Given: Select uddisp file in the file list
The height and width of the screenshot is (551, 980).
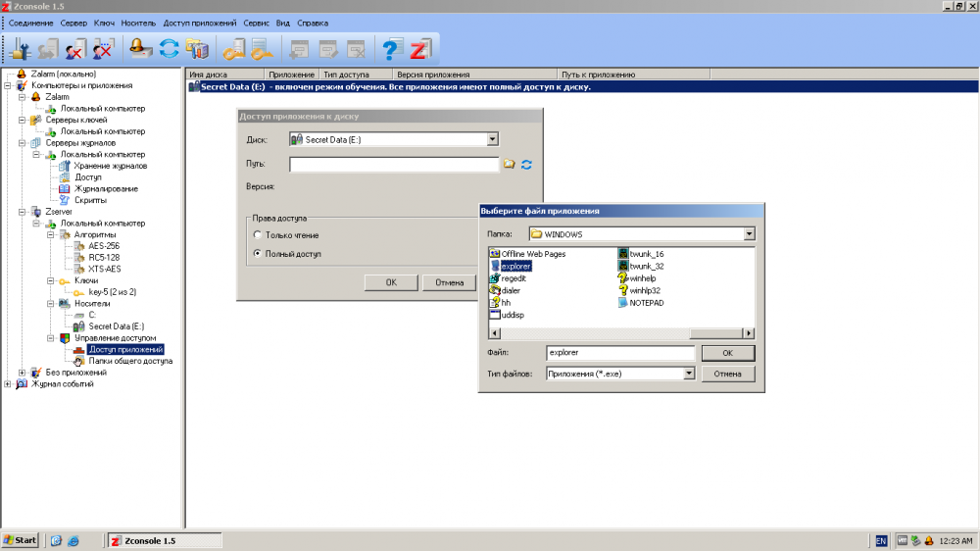Looking at the screenshot, I should click(x=508, y=315).
